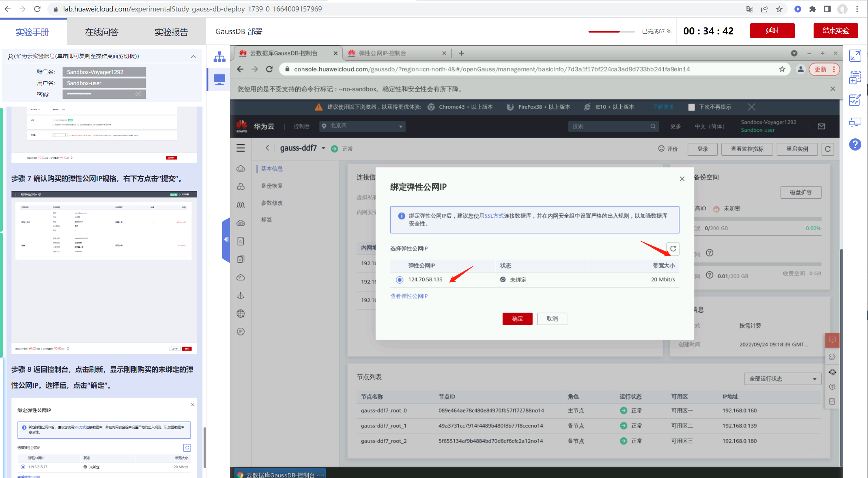868x478 pixels.
Task: Open the blue help question mark icon
Action: tap(855, 144)
